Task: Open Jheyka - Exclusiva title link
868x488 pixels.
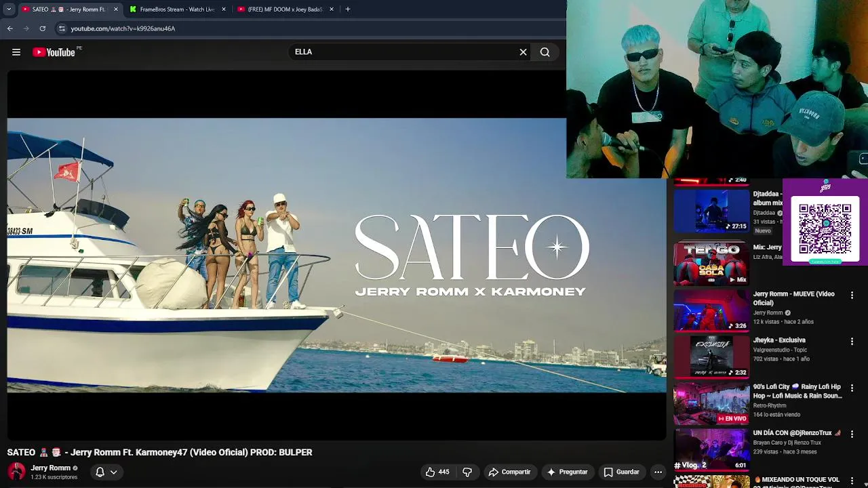Action: 779,340
